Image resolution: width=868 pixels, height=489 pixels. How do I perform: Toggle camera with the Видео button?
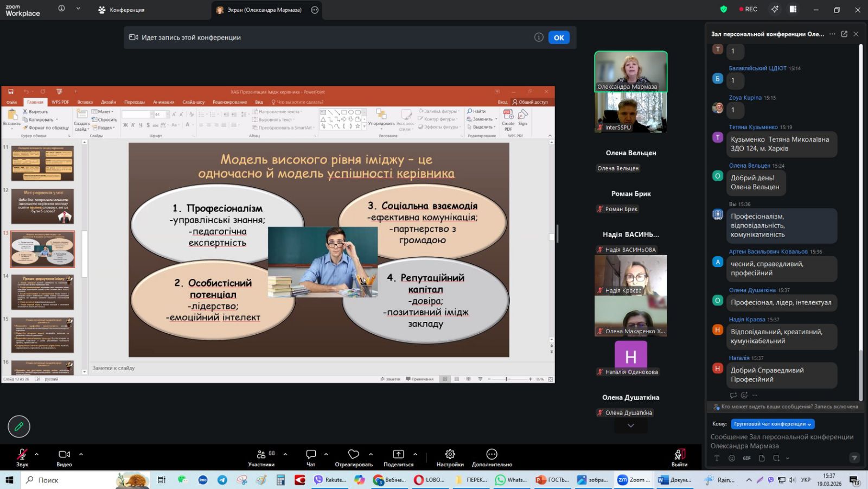click(64, 456)
